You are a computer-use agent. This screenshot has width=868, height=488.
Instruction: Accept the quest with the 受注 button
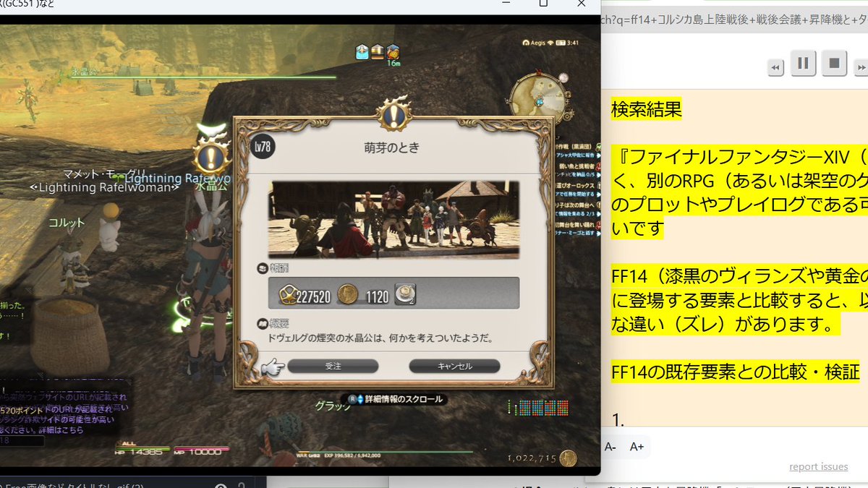click(333, 367)
